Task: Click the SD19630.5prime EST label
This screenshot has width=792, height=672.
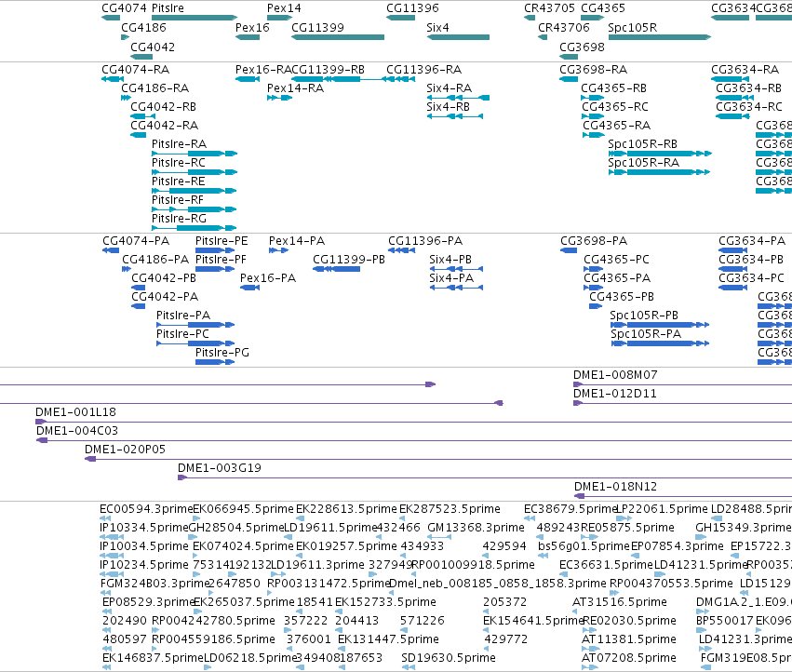Action: 449,658
